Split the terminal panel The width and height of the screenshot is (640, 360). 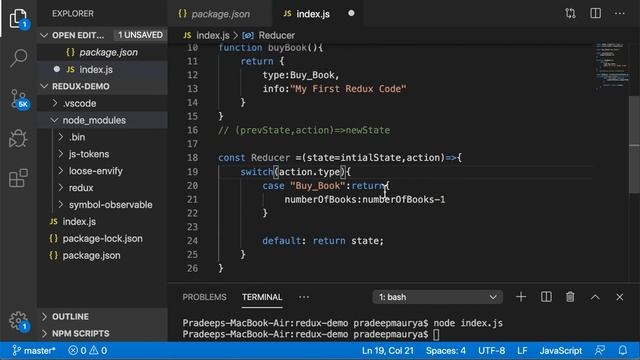[x=546, y=297]
